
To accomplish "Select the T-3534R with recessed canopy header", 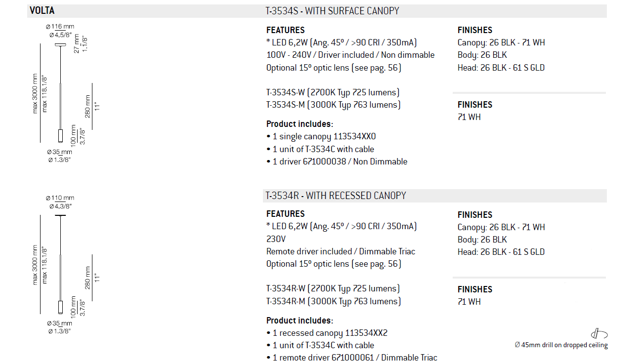I will (336, 196).
